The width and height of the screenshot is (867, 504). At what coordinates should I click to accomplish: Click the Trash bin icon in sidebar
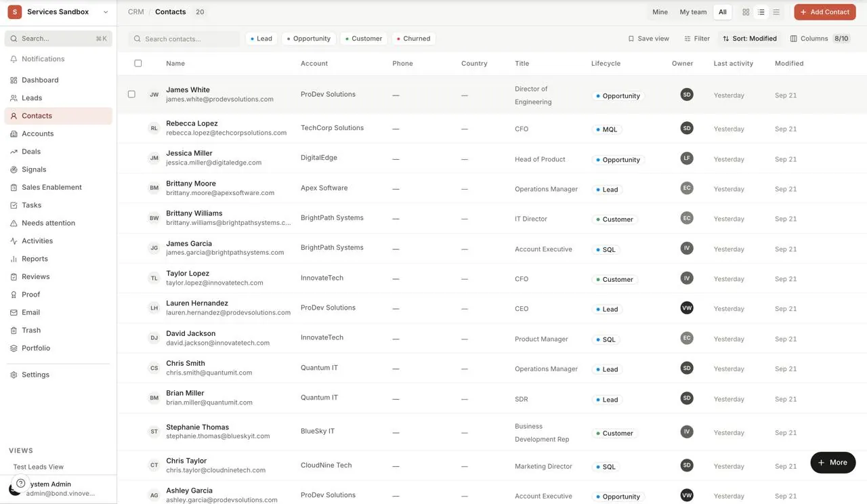coord(14,330)
